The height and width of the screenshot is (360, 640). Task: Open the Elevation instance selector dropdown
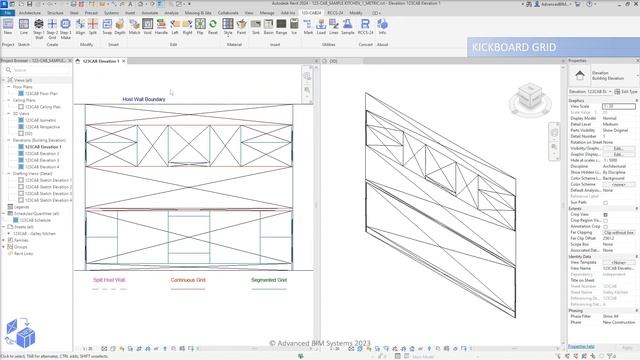click(590, 91)
